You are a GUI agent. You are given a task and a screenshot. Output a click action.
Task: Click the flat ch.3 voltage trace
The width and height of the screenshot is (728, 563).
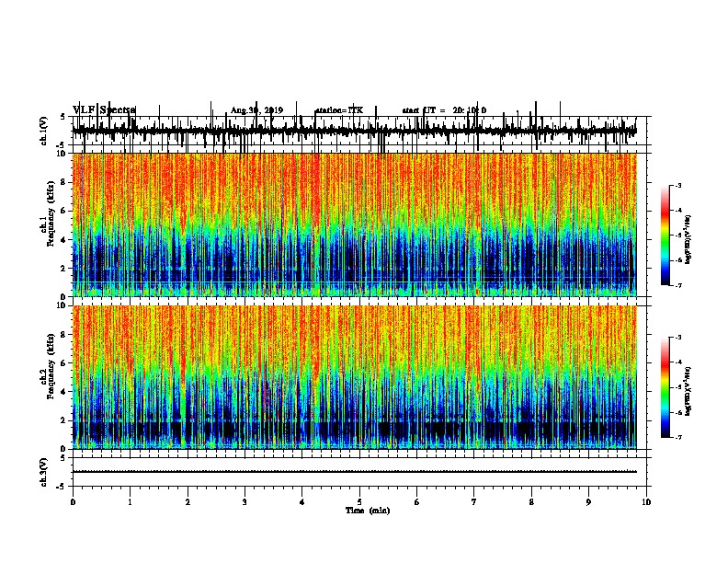pos(354,472)
